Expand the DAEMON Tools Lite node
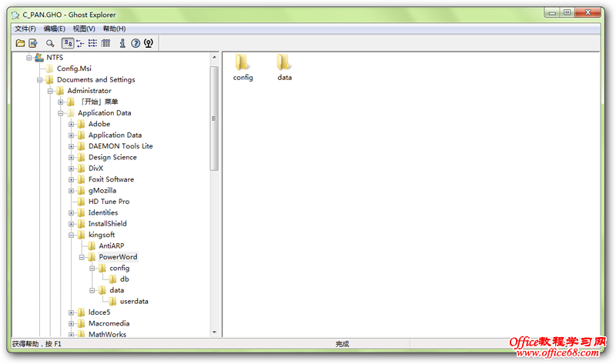616x364 pixels. [71, 146]
